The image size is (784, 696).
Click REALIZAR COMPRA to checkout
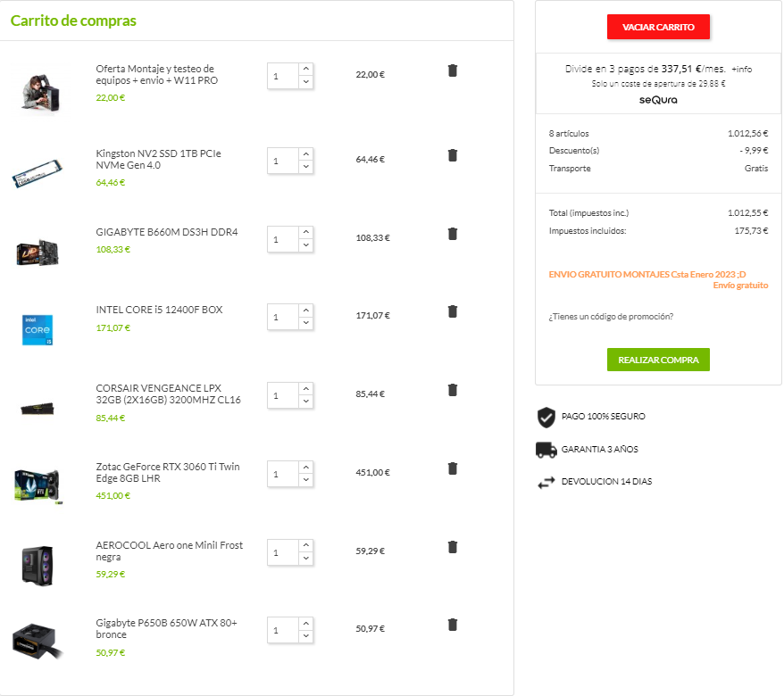click(x=658, y=360)
